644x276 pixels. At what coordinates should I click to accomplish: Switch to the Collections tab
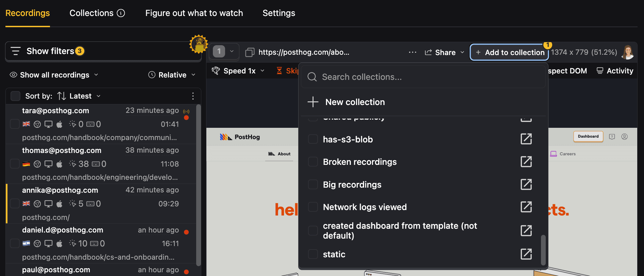[91, 13]
